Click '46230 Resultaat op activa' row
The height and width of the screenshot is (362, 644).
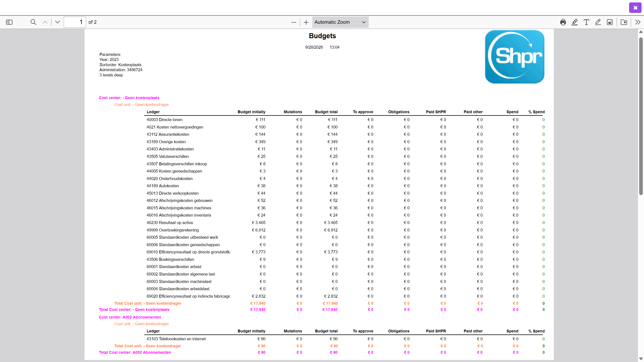[345, 223]
